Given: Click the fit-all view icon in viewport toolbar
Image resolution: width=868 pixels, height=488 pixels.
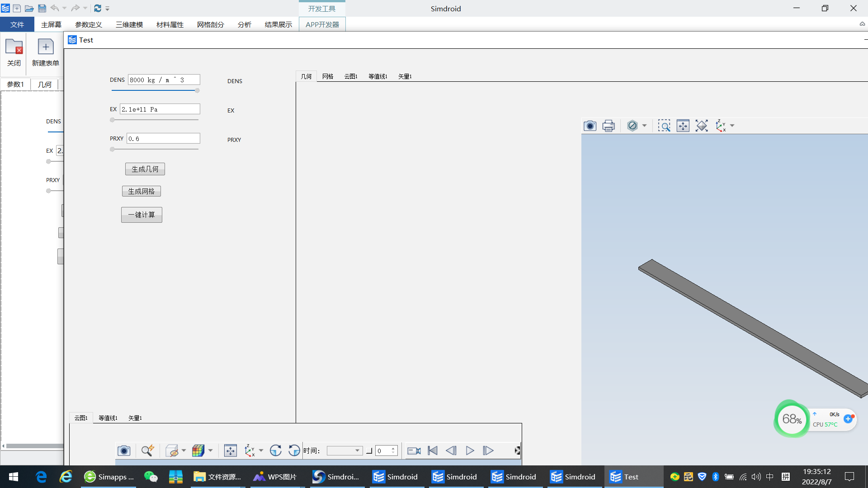Looking at the screenshot, I should pos(702,126).
